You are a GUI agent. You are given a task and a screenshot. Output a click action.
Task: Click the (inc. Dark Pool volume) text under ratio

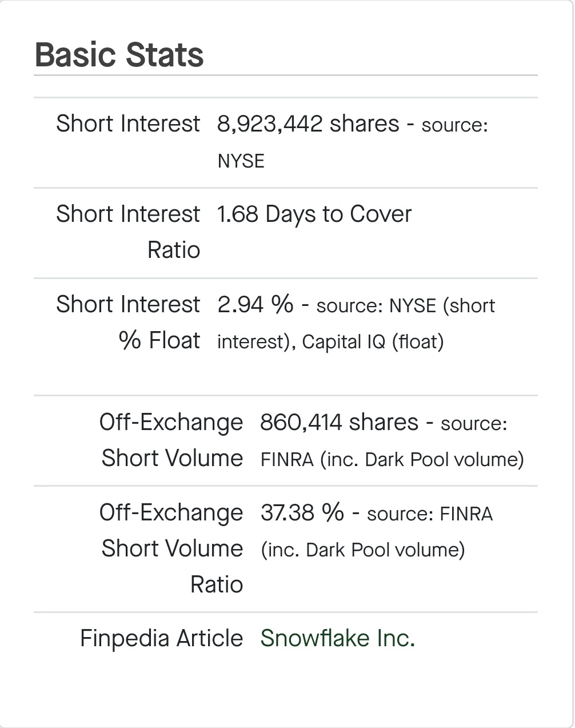click(x=363, y=550)
